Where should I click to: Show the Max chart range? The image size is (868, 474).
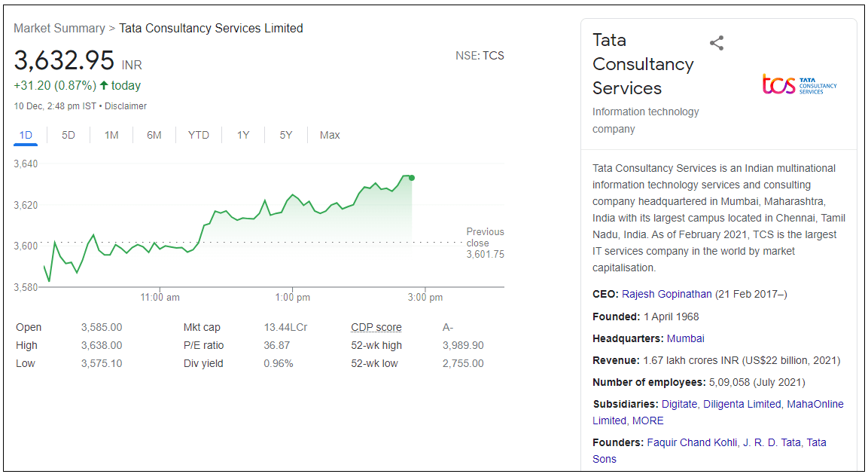pyautogui.click(x=330, y=136)
